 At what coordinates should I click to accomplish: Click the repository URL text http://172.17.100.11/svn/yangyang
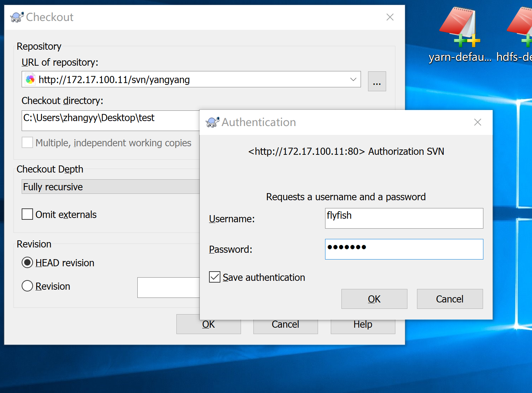tap(114, 80)
